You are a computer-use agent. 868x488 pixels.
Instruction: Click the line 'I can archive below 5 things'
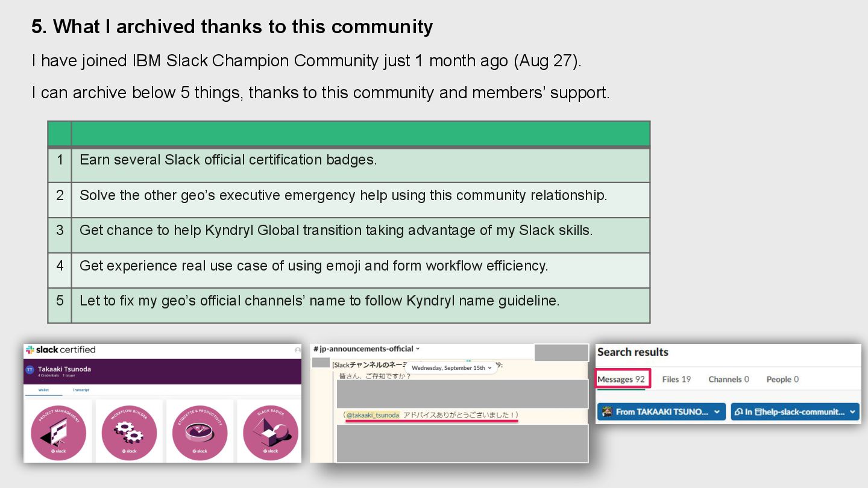pyautogui.click(x=321, y=93)
